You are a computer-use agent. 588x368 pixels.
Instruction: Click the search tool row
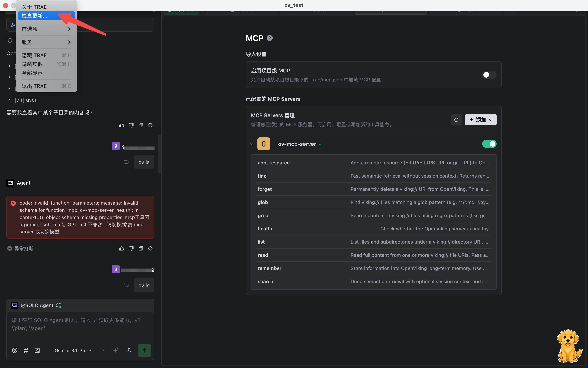(x=374, y=281)
